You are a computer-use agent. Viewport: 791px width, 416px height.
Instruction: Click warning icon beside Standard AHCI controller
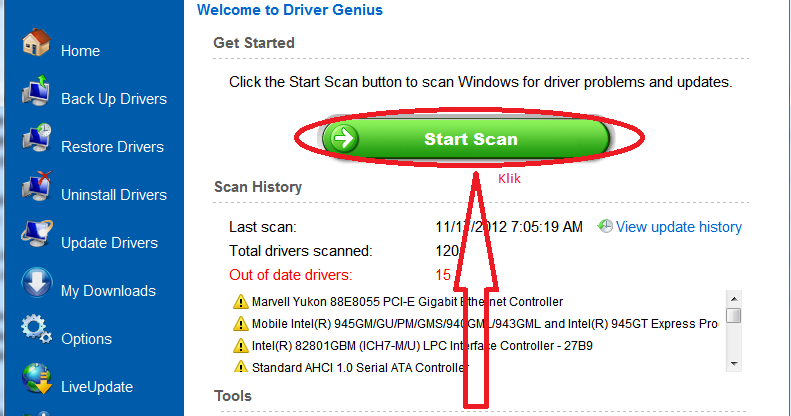(241, 367)
